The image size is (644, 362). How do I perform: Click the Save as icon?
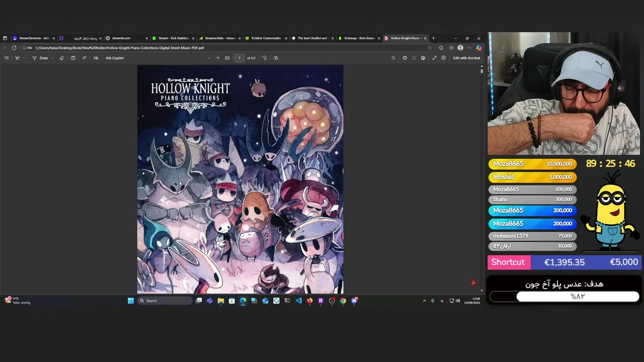[423, 58]
